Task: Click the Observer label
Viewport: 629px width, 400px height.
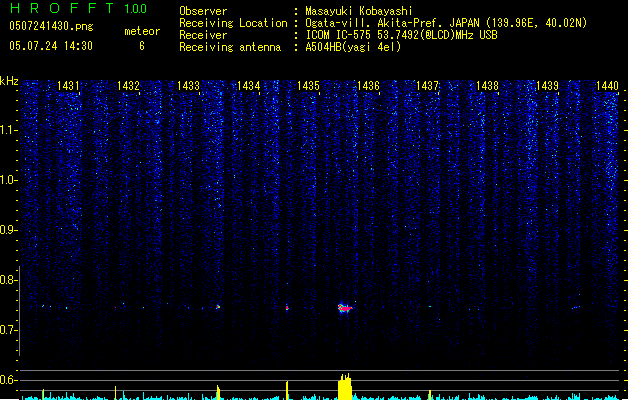Action: click(x=203, y=11)
